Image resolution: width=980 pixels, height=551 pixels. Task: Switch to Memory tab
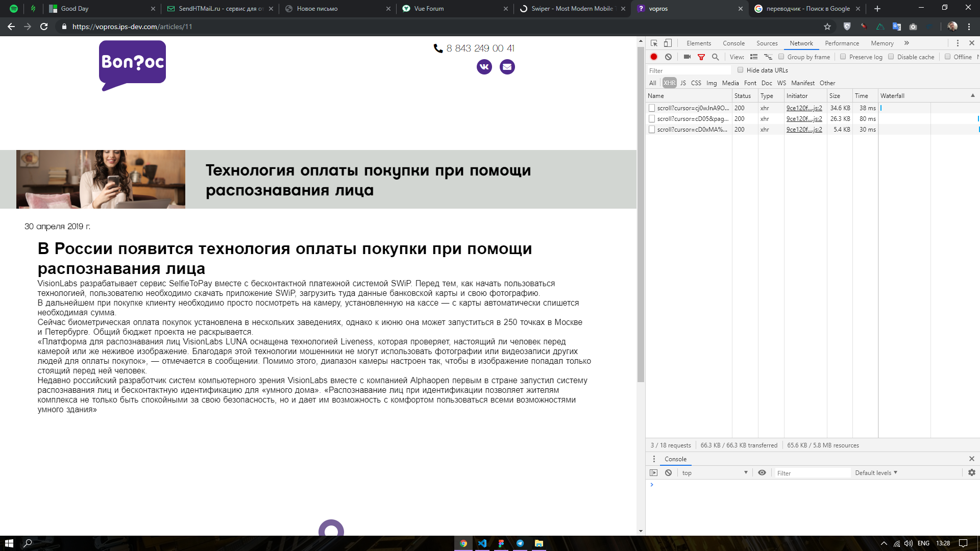[x=882, y=43]
